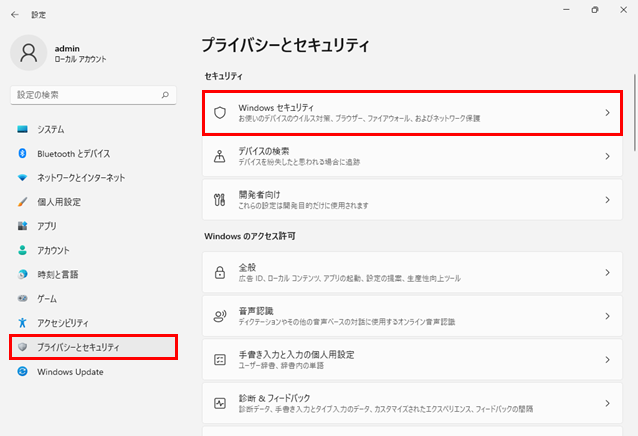This screenshot has height=436, width=638.
Task: Expand 診断 & フィードバック via its chevron
Action: click(607, 403)
